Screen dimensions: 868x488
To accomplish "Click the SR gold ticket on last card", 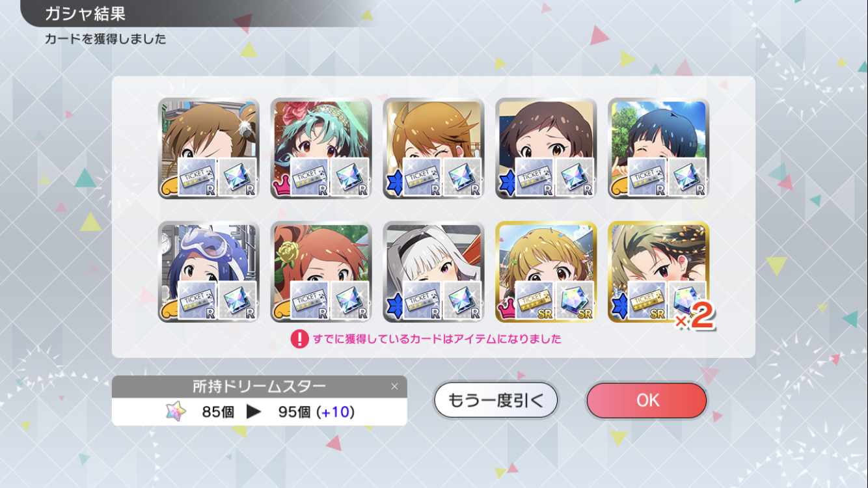I will click(x=647, y=301).
